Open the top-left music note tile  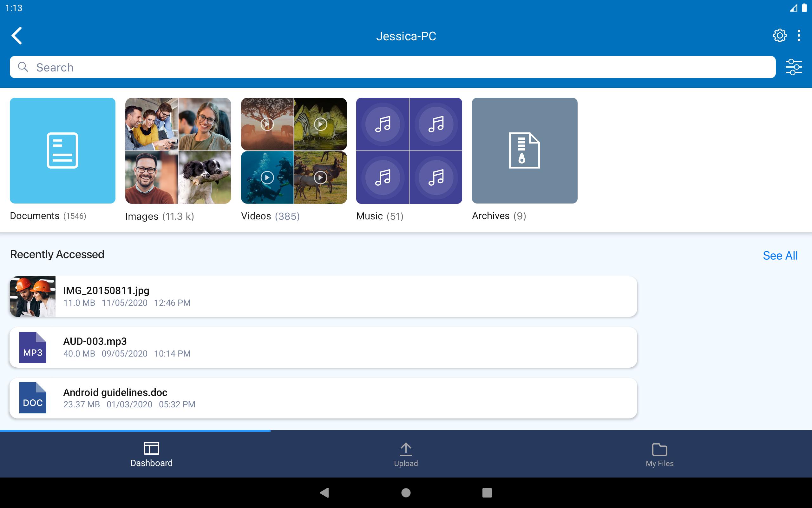[x=383, y=124]
